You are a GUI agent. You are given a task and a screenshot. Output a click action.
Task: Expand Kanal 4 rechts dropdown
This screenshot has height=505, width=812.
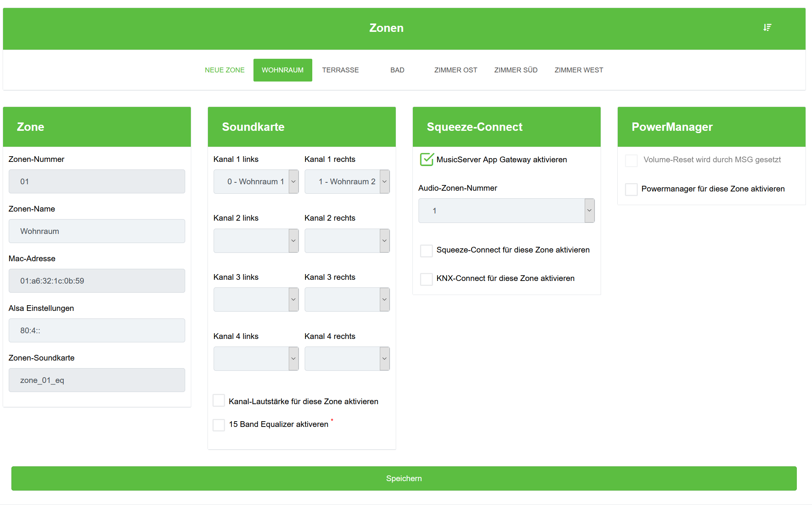pos(347,359)
